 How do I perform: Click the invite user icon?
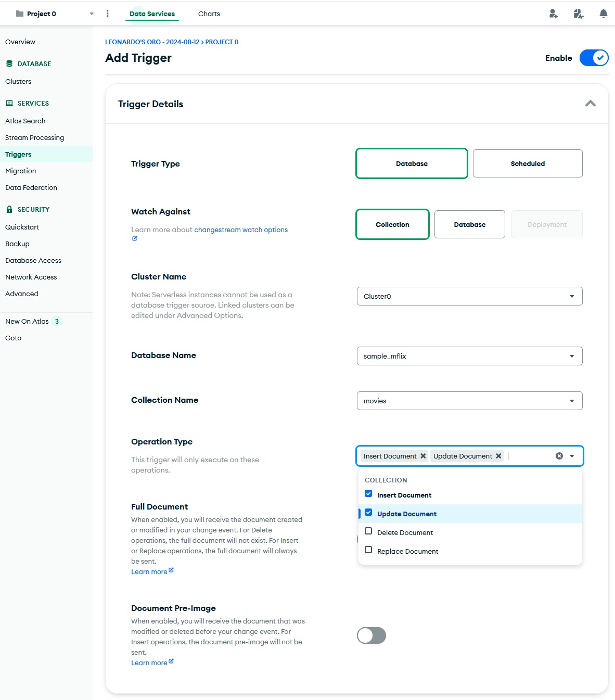(553, 14)
